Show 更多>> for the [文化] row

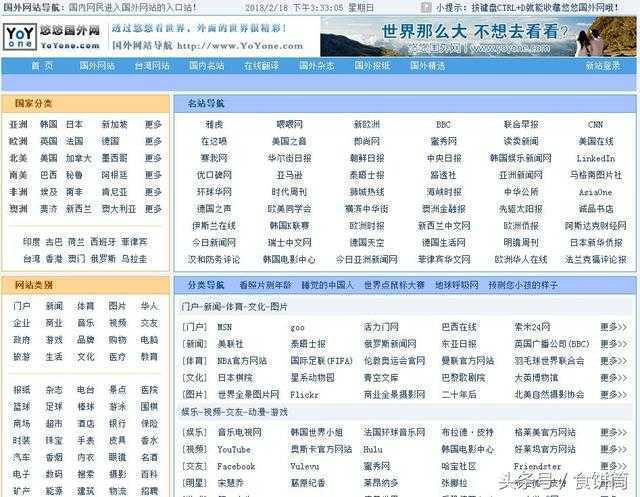click(x=613, y=378)
